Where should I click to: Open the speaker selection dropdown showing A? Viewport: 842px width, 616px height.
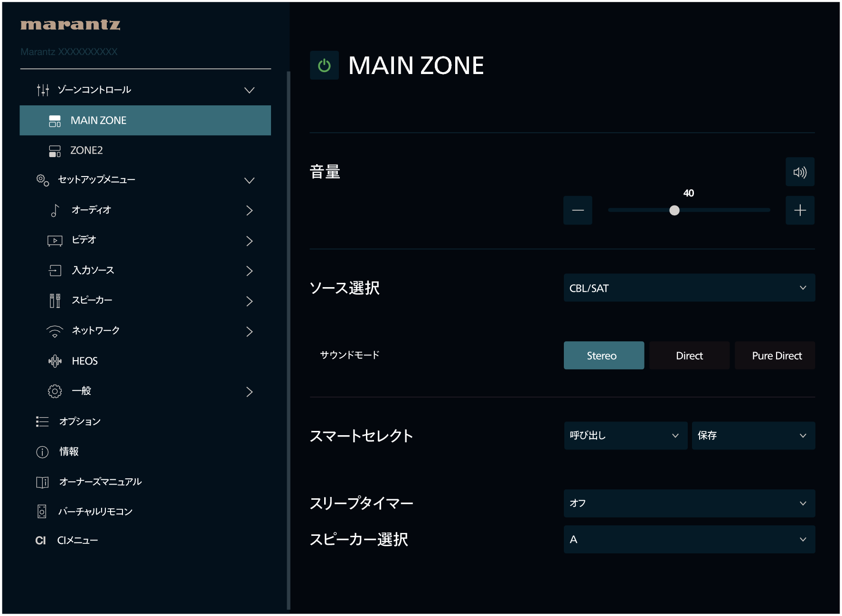[689, 540]
